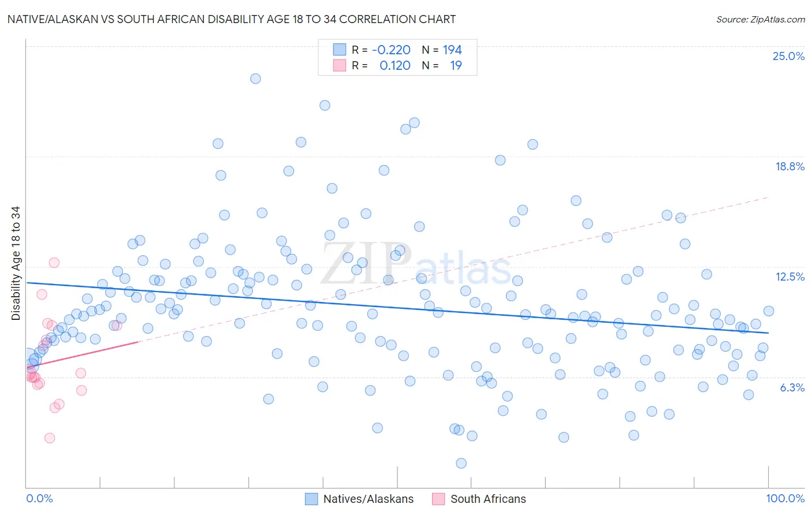Click the chart title text
This screenshot has width=812, height=515.
[232, 19]
